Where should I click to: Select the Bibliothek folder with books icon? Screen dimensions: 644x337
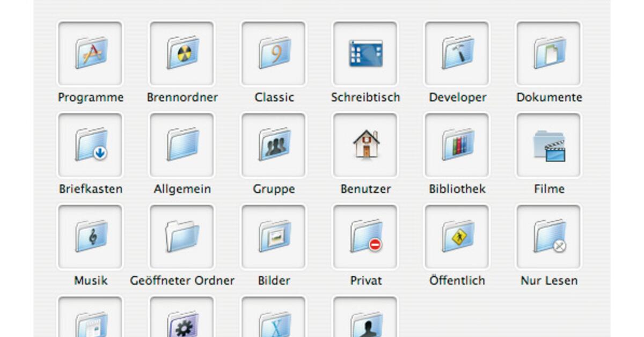point(457,145)
